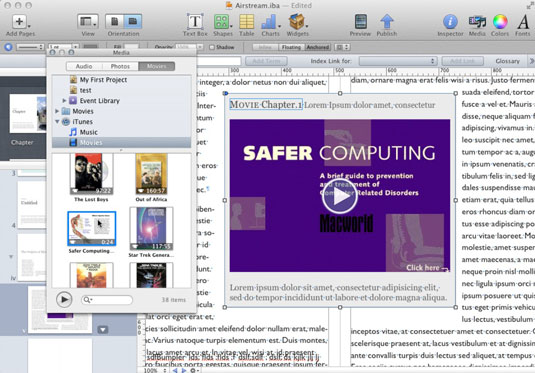Image resolution: width=535 pixels, height=373 pixels.
Task: Switch to the Audio tab in Media
Action: [84, 66]
